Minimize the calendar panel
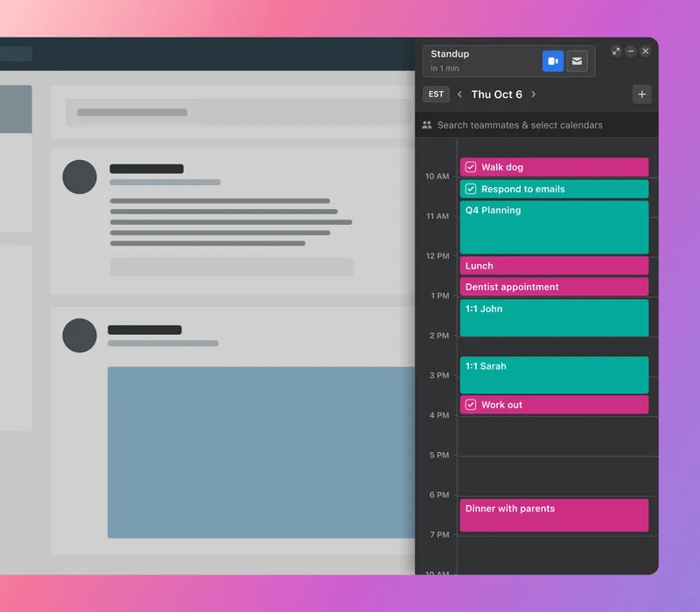Image resolution: width=700 pixels, height=612 pixels. pyautogui.click(x=631, y=52)
